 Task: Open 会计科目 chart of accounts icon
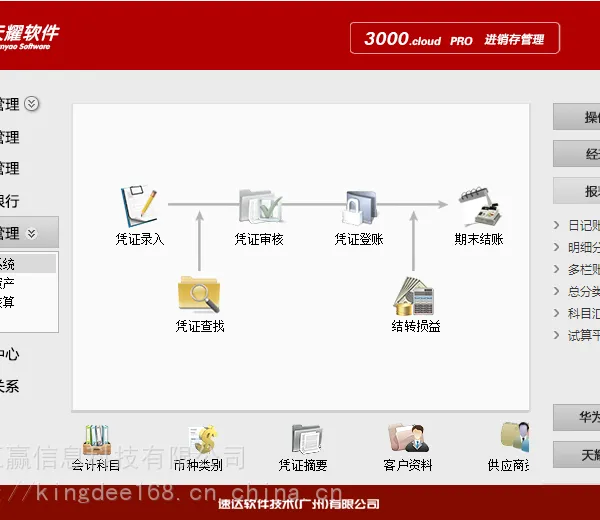point(97,439)
